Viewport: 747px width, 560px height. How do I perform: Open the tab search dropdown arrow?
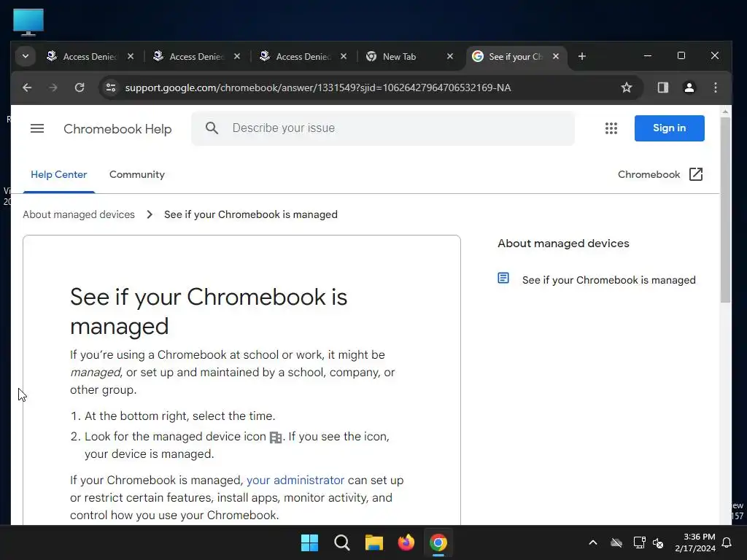26,56
